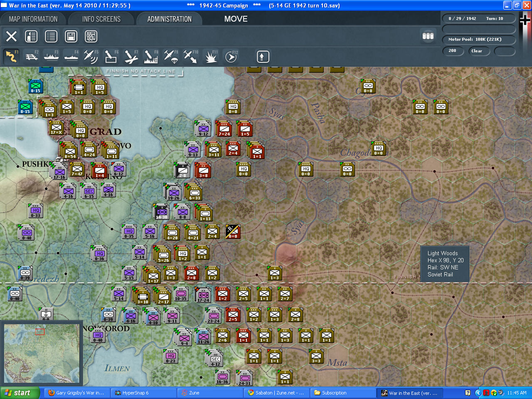The width and height of the screenshot is (532, 399).
Task: Select the F7 bomb airfield mode icon
Action: 131,57
